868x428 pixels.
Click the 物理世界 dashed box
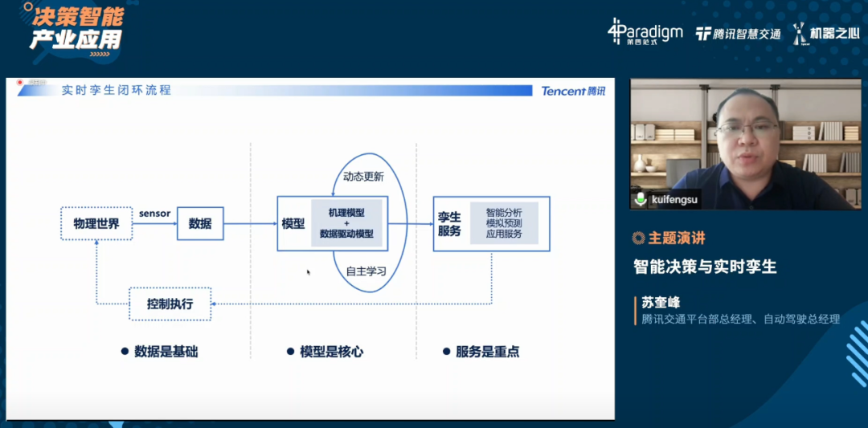click(x=96, y=223)
